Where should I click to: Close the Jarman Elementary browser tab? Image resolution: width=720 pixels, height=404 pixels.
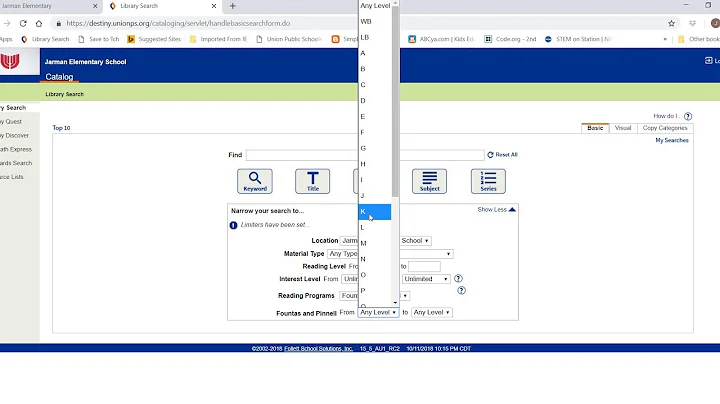tap(95, 6)
